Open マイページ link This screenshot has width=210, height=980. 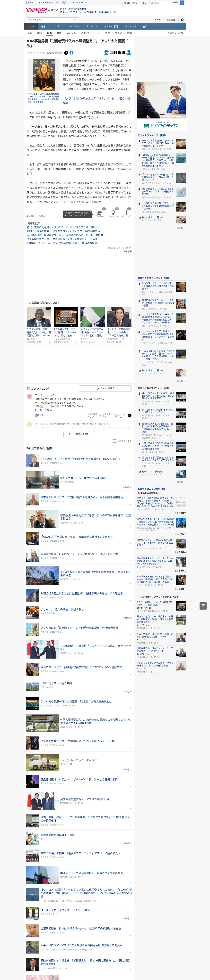click(157, 19)
